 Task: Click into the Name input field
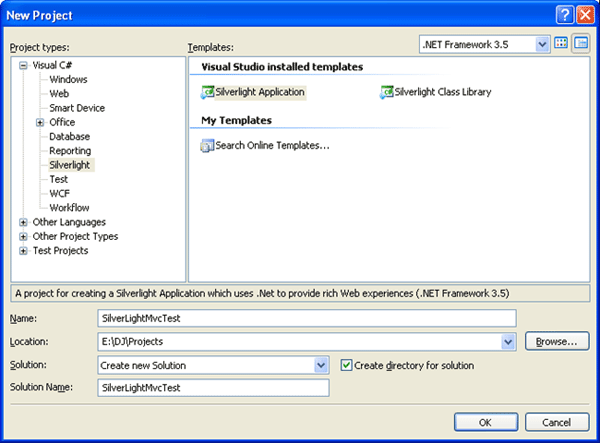click(x=307, y=318)
